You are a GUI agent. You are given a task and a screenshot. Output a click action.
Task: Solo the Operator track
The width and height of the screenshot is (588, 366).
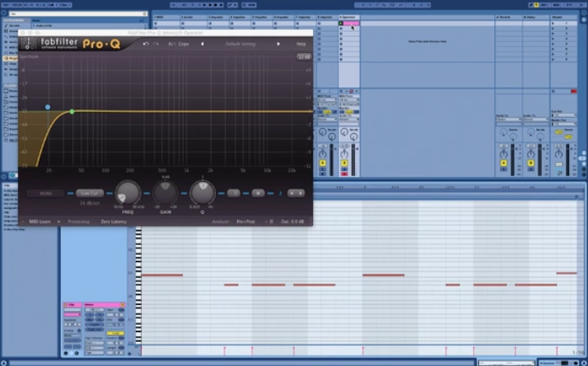344,169
